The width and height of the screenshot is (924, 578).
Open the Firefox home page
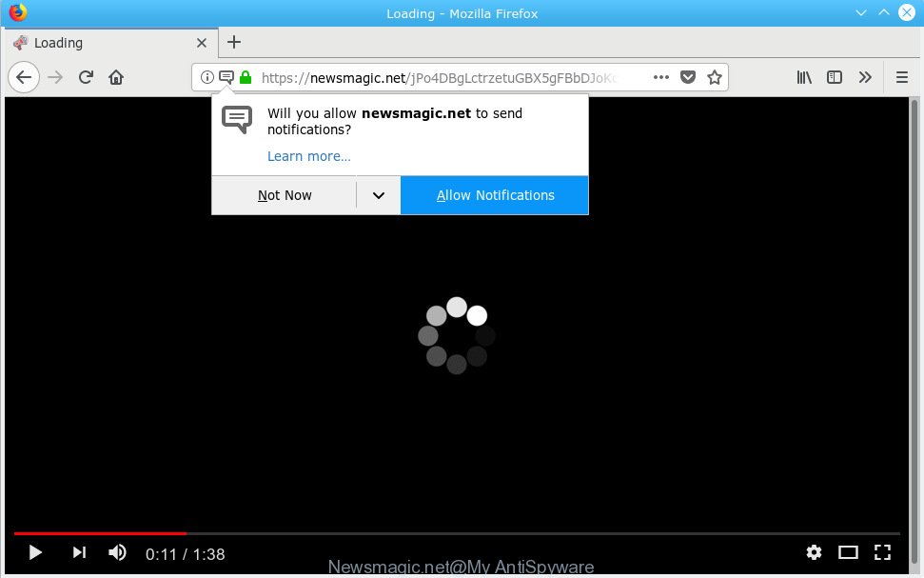pyautogui.click(x=116, y=77)
